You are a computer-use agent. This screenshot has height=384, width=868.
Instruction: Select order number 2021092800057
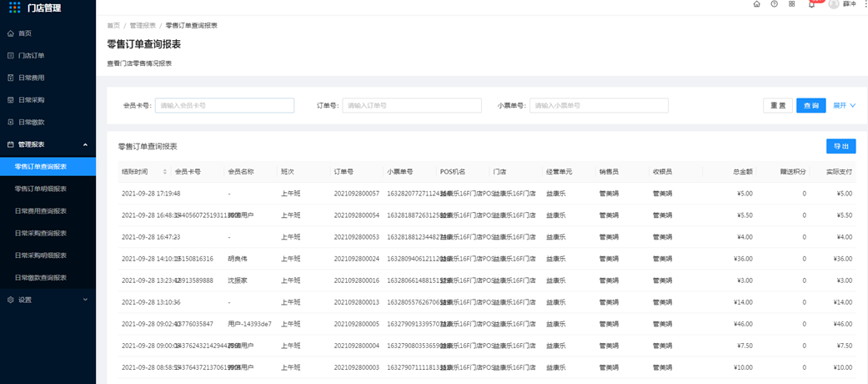357,194
